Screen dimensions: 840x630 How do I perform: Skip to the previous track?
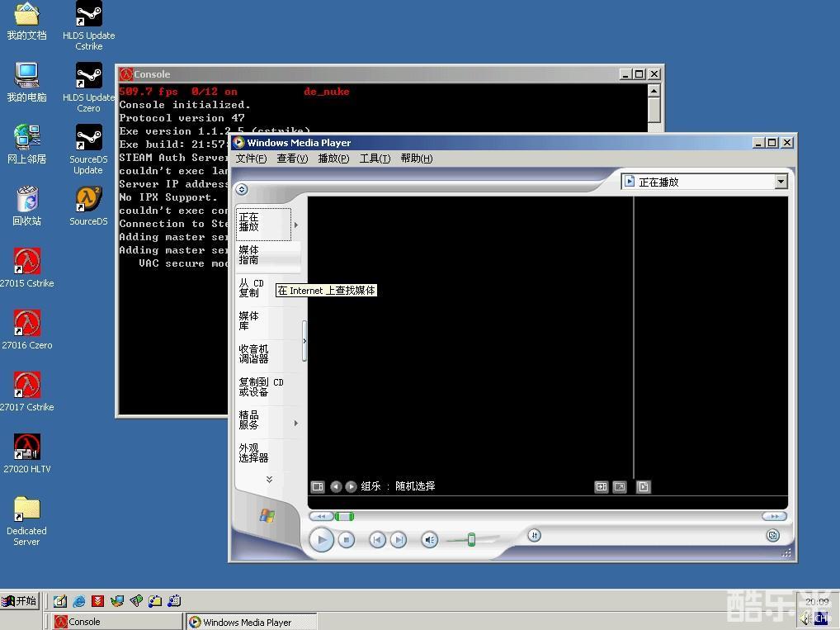coord(377,540)
